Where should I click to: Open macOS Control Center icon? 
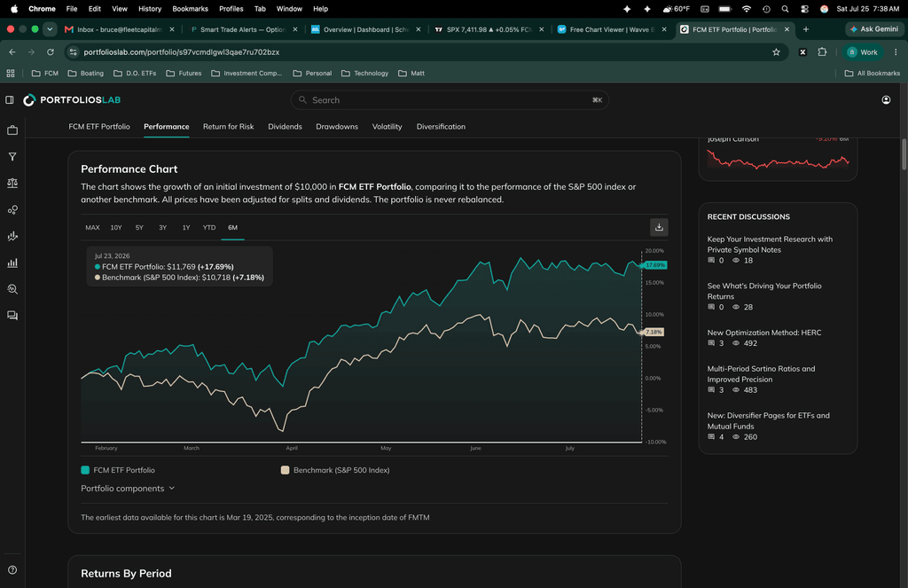[x=804, y=9]
